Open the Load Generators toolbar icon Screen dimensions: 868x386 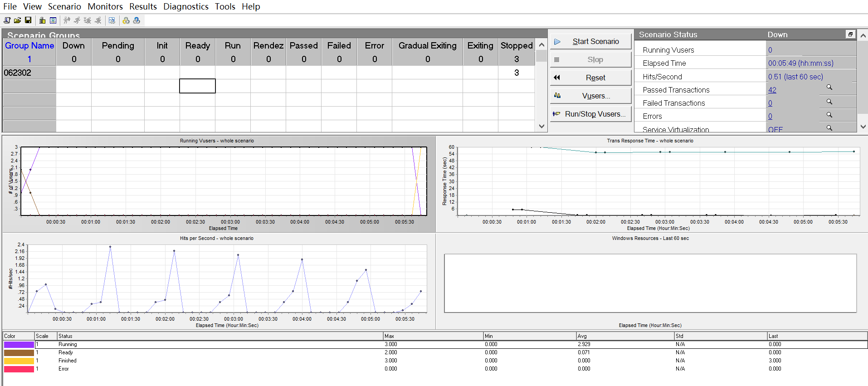pos(42,20)
